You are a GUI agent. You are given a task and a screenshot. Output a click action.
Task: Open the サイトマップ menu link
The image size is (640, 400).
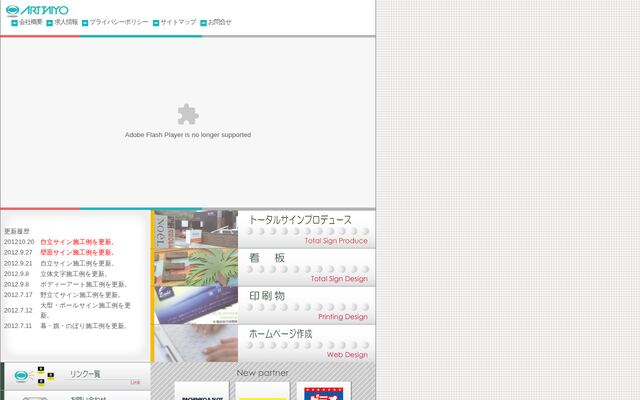[x=178, y=22]
